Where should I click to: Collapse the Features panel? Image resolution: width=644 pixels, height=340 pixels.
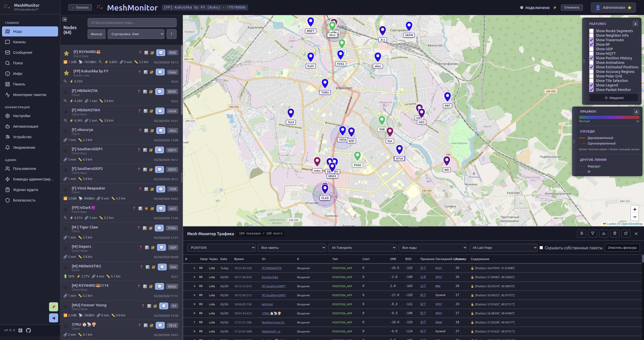click(x=635, y=24)
